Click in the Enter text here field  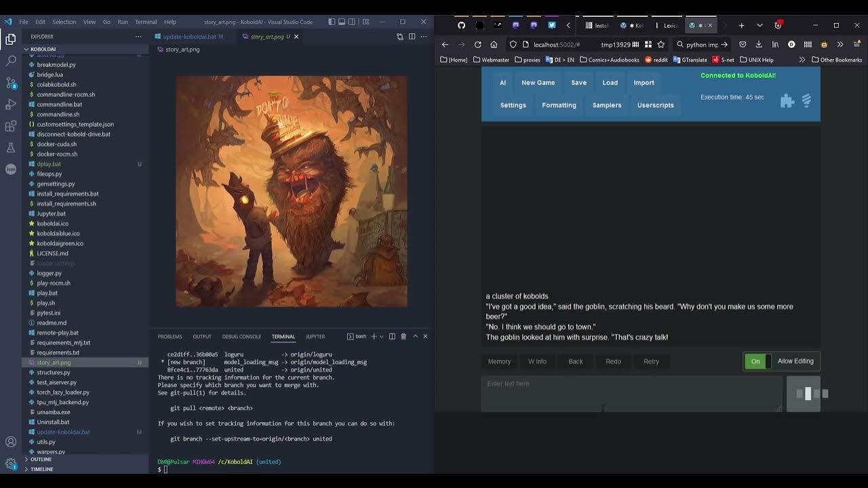[x=631, y=394]
